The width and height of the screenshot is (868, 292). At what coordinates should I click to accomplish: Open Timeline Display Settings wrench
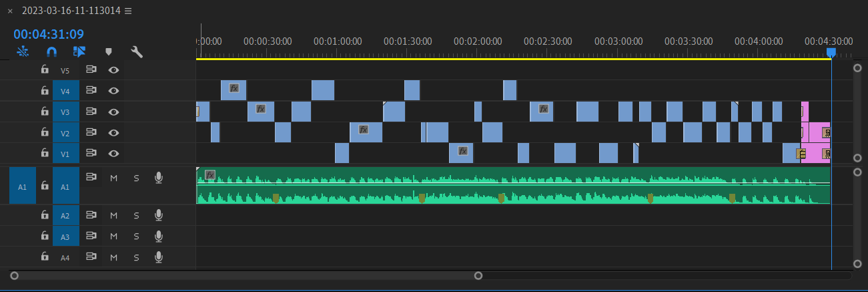(x=137, y=51)
